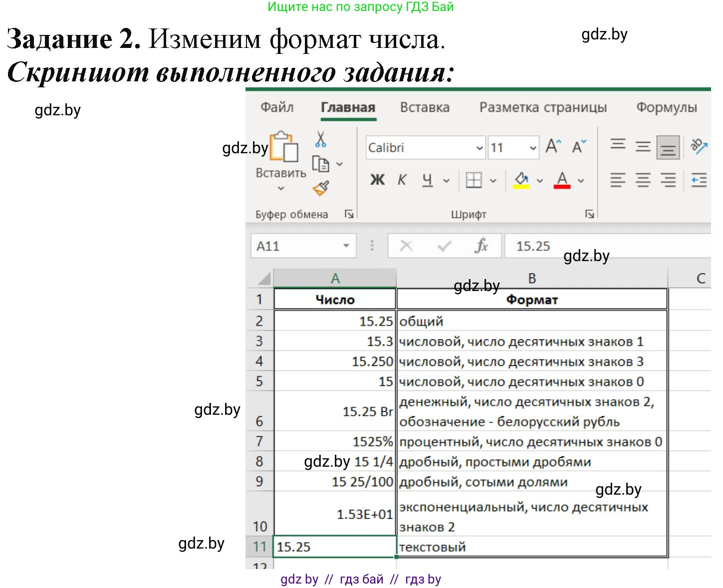Screen dimensions: 723x588
Task: Click the Copy icon
Action: point(321,164)
